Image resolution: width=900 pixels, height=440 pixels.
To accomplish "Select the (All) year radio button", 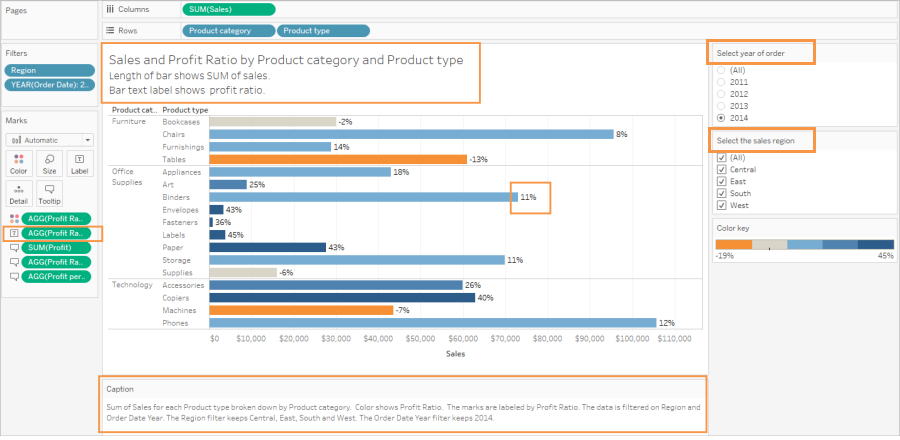I will click(x=721, y=70).
